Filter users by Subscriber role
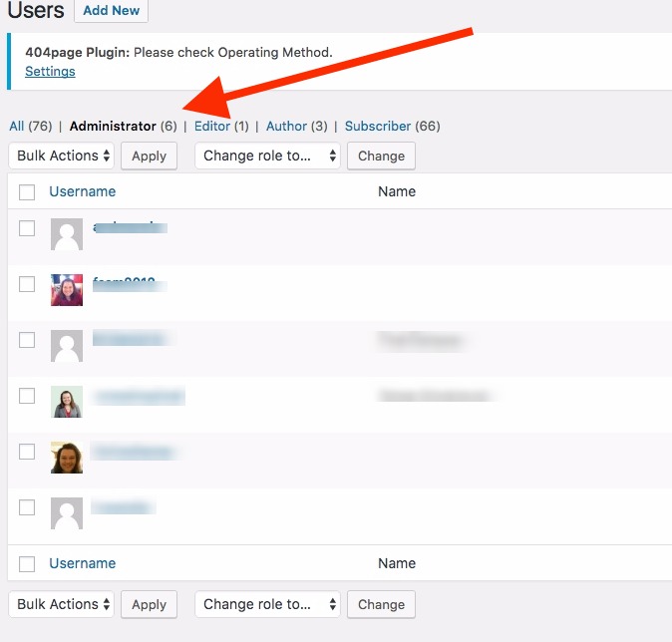672x642 pixels. (x=378, y=127)
